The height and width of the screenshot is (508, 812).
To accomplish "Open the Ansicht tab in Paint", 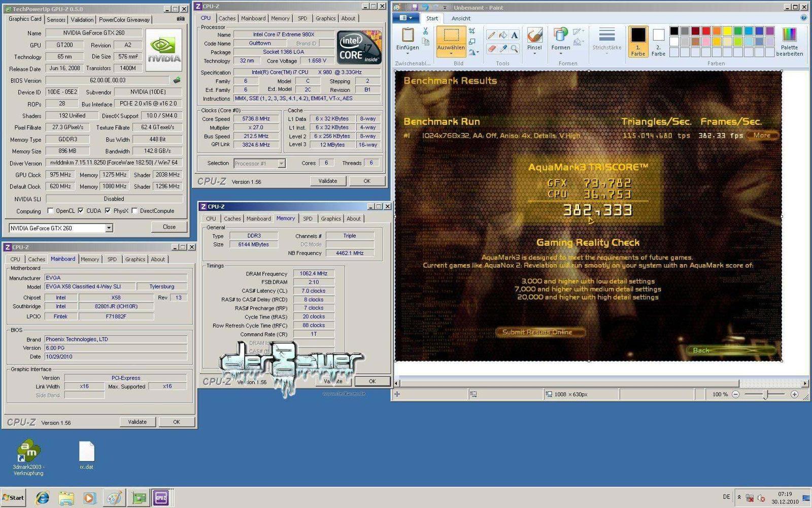I will tap(461, 18).
